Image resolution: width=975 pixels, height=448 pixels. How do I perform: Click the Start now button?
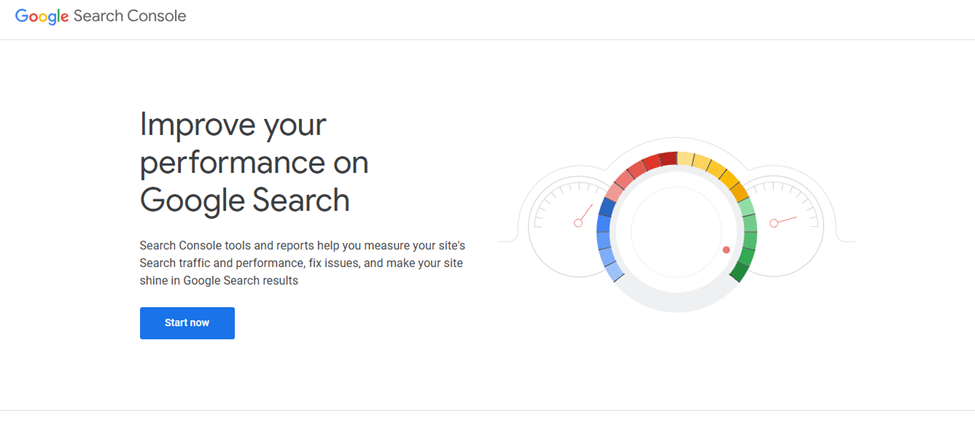point(187,323)
